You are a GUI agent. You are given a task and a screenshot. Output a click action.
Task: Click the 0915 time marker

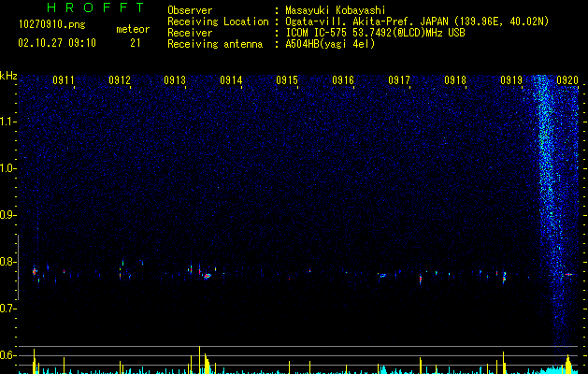pyautogui.click(x=287, y=80)
